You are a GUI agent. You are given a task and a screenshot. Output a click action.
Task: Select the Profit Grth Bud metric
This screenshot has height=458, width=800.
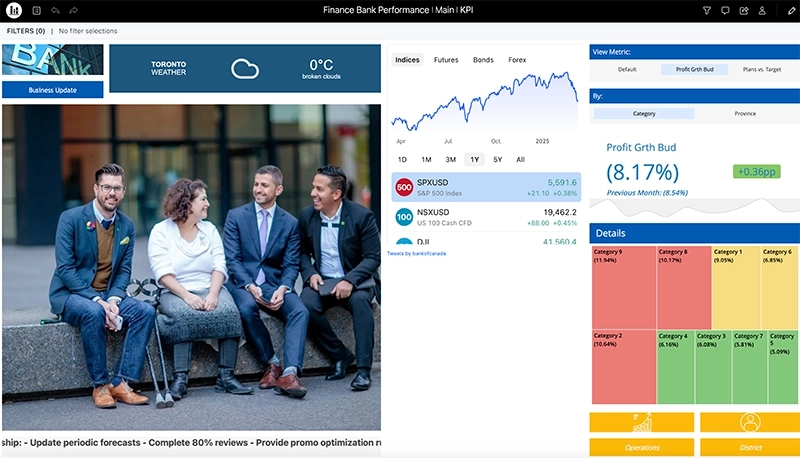pyautogui.click(x=694, y=69)
